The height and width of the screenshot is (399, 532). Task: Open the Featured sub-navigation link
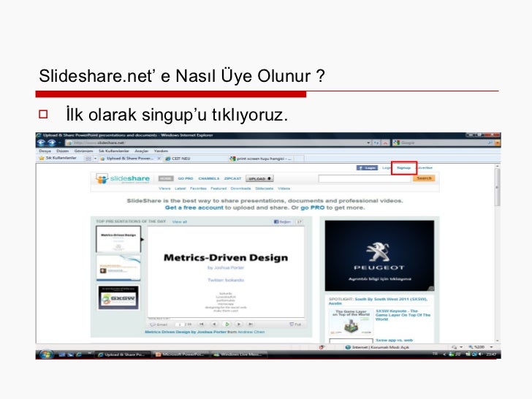(218, 189)
